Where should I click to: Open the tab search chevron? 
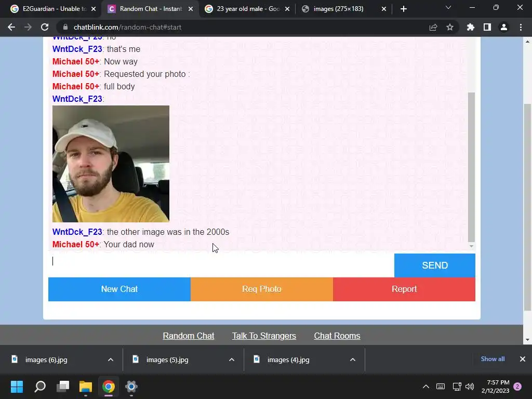click(448, 7)
